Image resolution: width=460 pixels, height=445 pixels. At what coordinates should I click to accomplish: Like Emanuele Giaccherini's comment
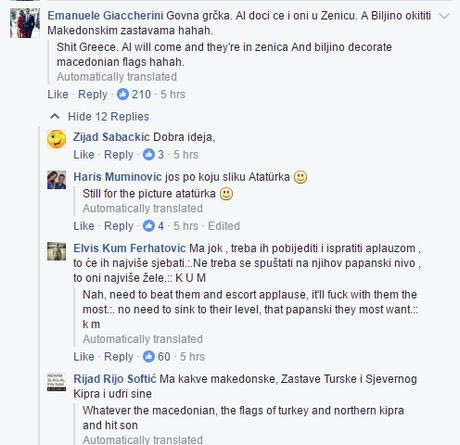coord(58,94)
